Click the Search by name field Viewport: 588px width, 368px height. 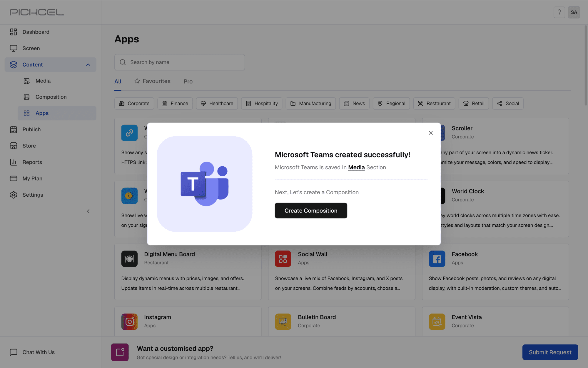click(180, 62)
